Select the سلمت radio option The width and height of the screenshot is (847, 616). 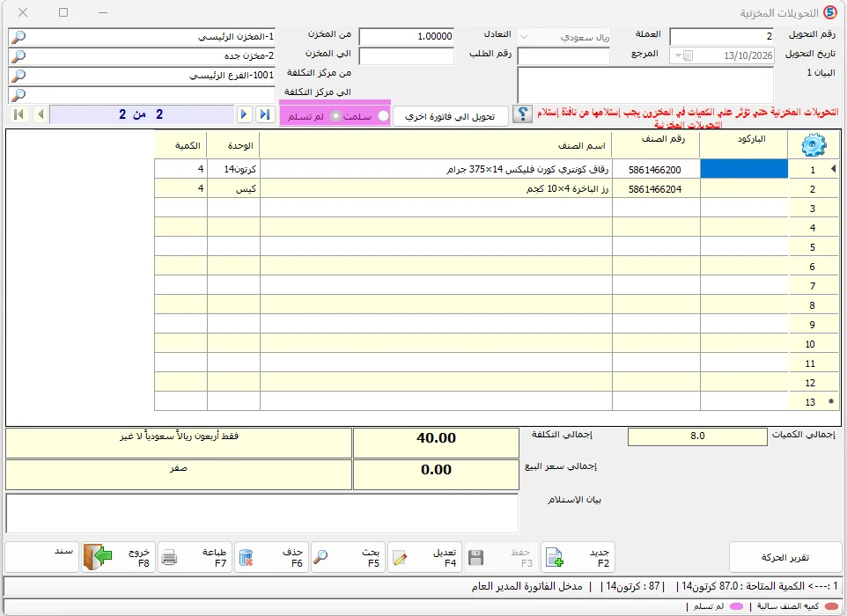tap(383, 116)
